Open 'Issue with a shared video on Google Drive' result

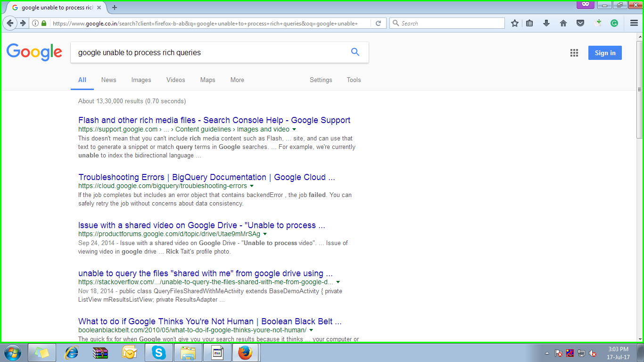coord(202,225)
